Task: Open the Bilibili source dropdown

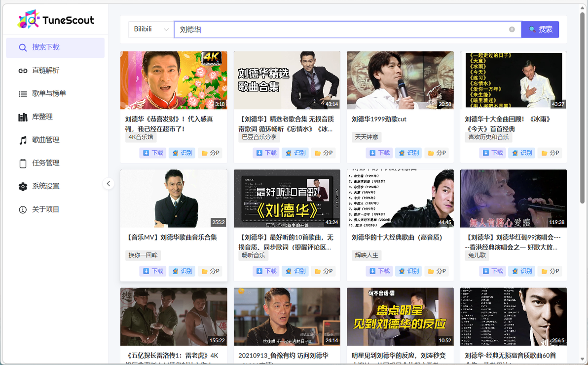Action: pyautogui.click(x=151, y=29)
